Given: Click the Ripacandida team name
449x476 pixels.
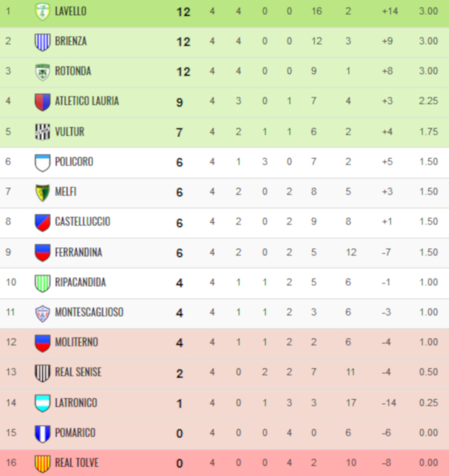Looking at the screenshot, I should 81,283.
